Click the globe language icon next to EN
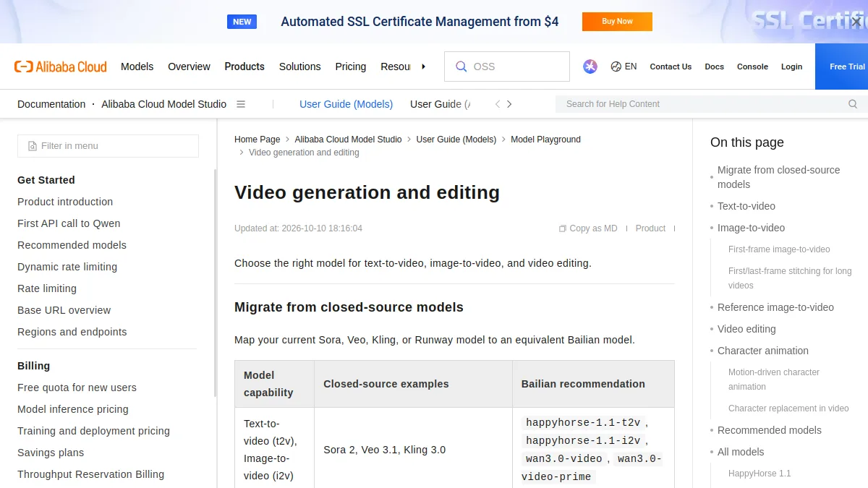The height and width of the screenshot is (488, 868). coord(616,67)
